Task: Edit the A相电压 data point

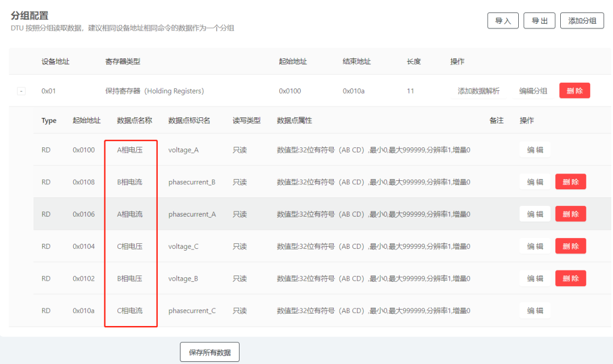Action: coord(534,149)
